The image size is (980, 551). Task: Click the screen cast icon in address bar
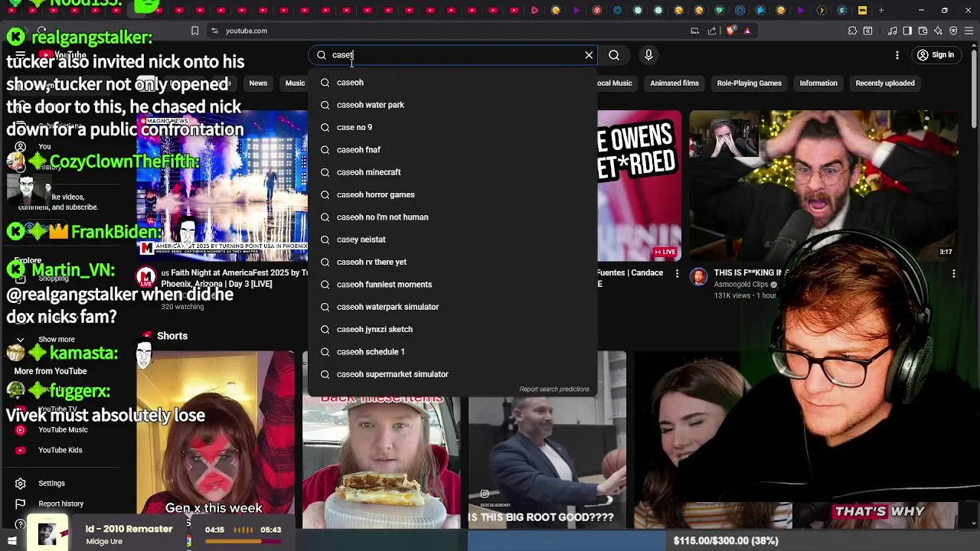tap(694, 31)
